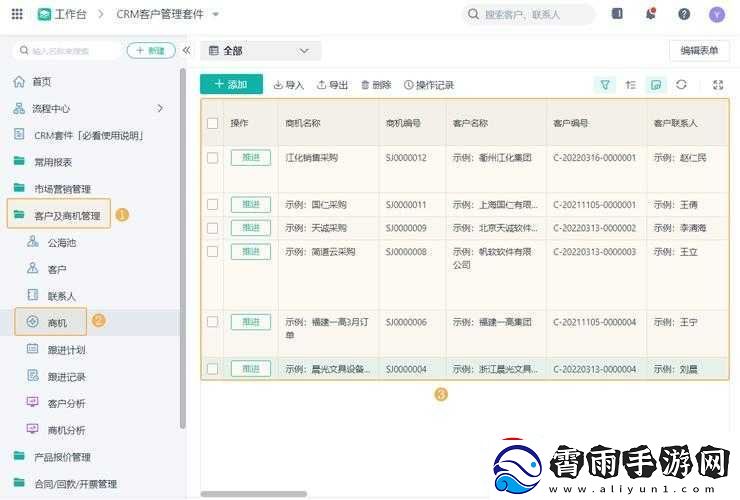Toggle the highlighted display settings icon
The image size is (740, 500).
(x=656, y=85)
